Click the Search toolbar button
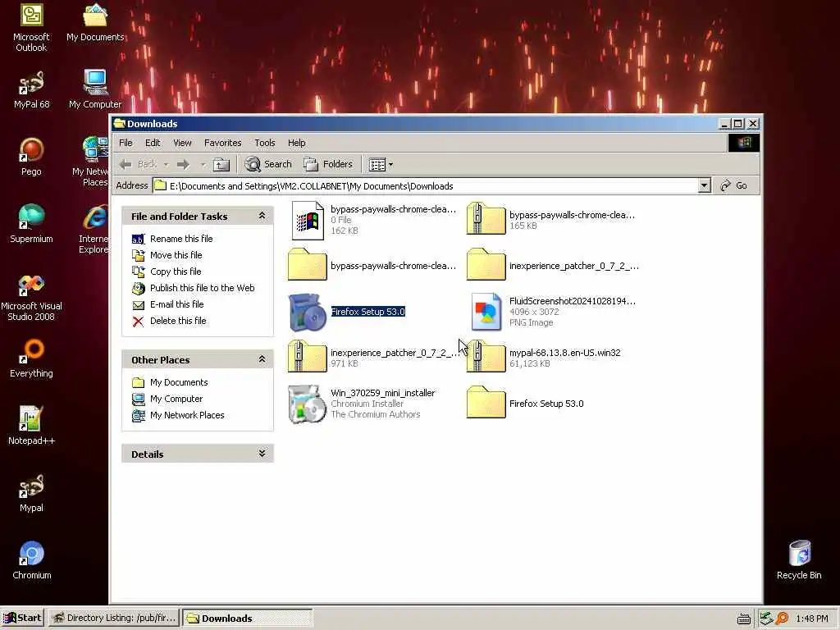This screenshot has height=630, width=840. click(x=268, y=164)
